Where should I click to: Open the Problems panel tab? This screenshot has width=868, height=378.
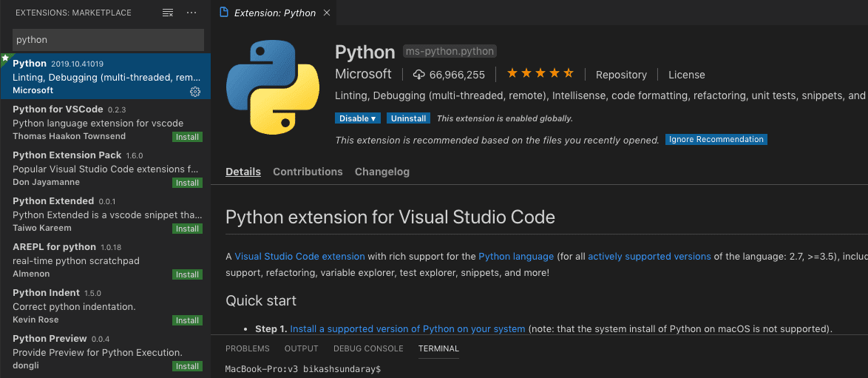click(x=248, y=348)
